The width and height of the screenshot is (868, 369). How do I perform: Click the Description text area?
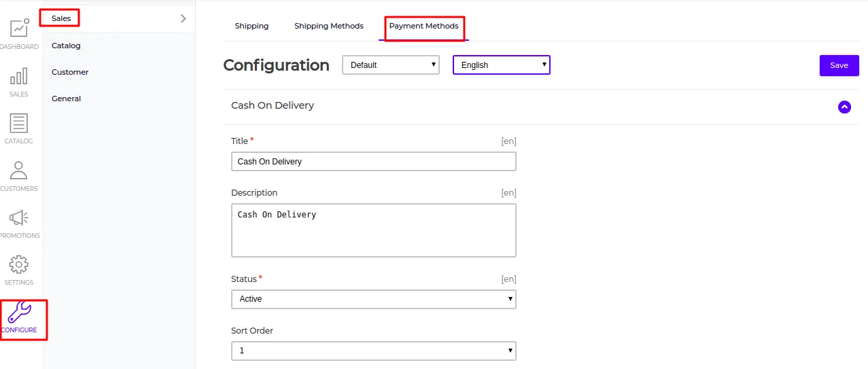point(373,230)
